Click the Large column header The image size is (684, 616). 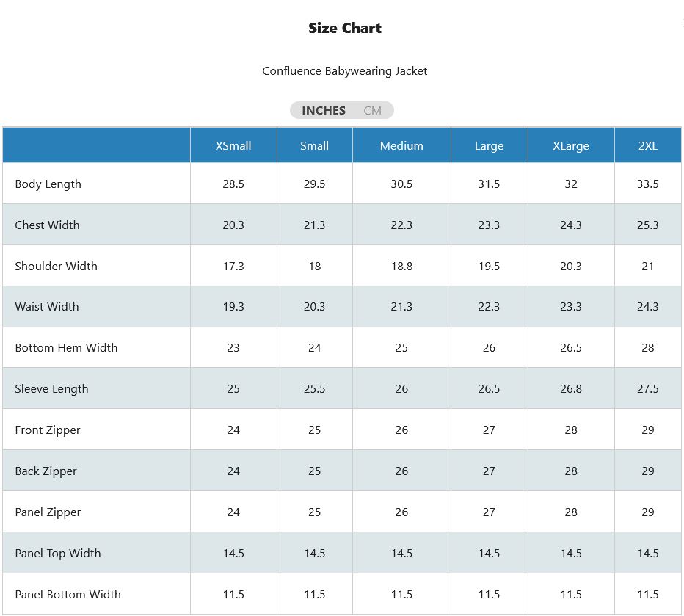tap(489, 145)
